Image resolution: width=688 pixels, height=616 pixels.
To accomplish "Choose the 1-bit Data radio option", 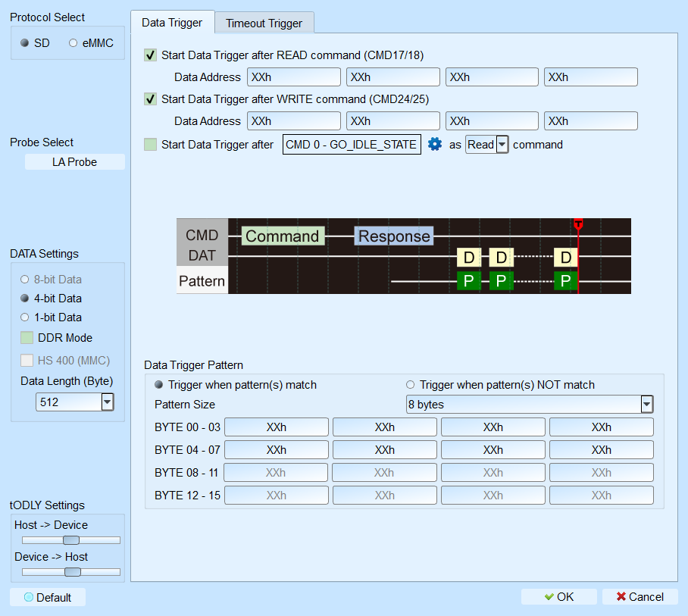I will pos(24,317).
